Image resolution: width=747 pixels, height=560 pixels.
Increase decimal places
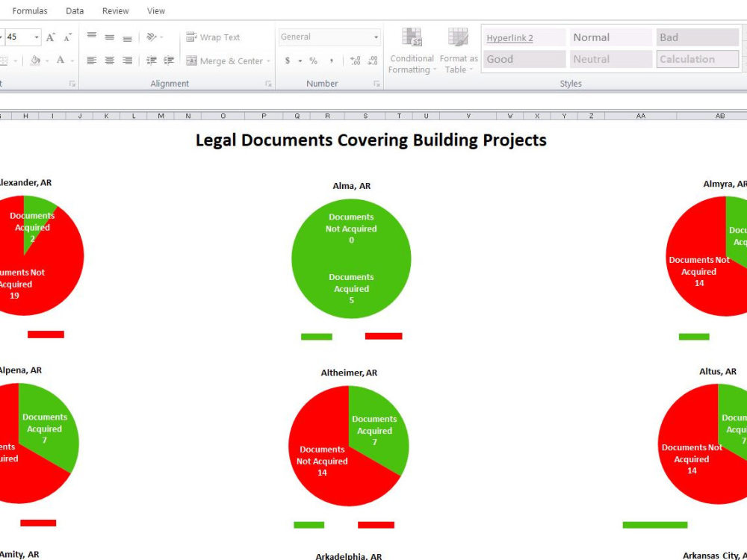coord(355,60)
